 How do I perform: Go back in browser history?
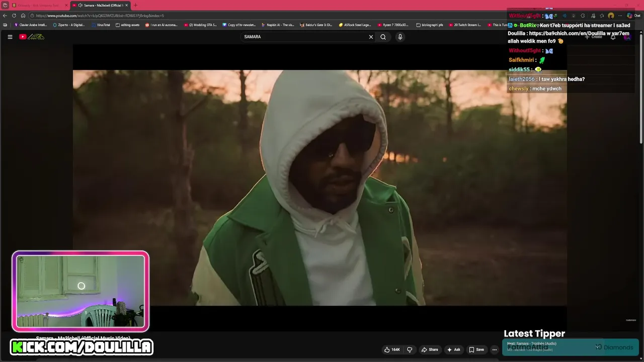point(5,16)
